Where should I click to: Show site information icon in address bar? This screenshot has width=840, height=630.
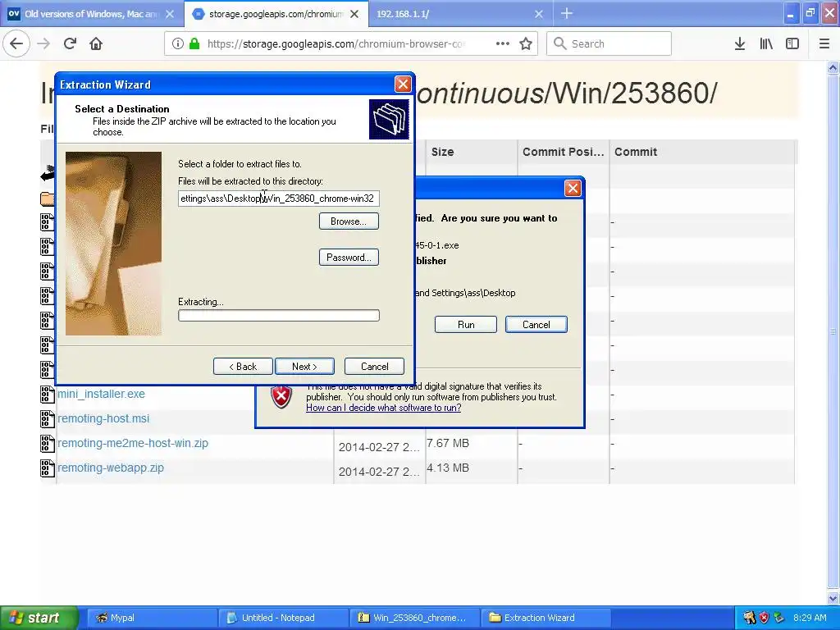(x=177, y=43)
